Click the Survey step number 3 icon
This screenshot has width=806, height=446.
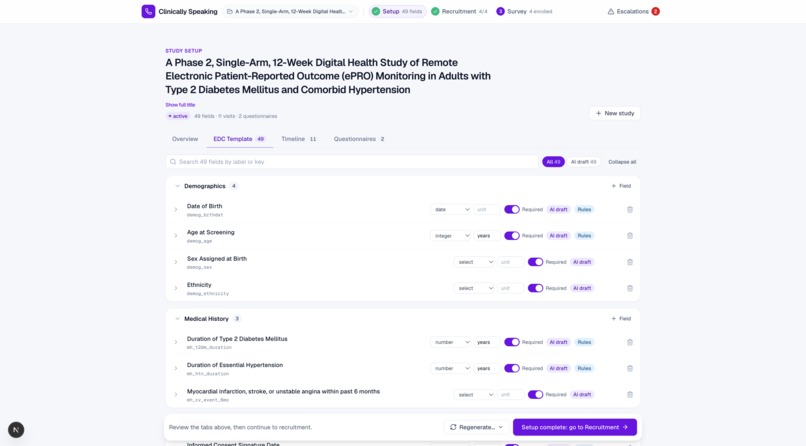[500, 11]
